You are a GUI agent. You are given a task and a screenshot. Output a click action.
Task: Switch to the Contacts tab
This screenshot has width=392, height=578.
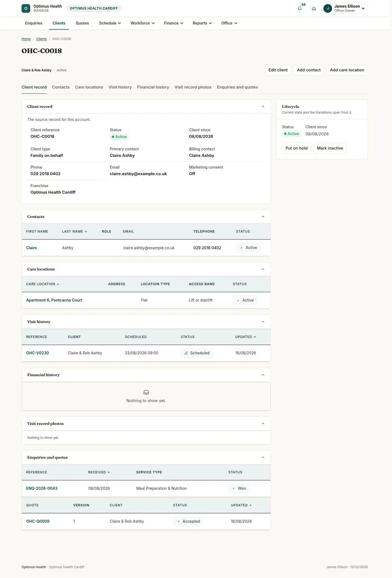click(61, 87)
